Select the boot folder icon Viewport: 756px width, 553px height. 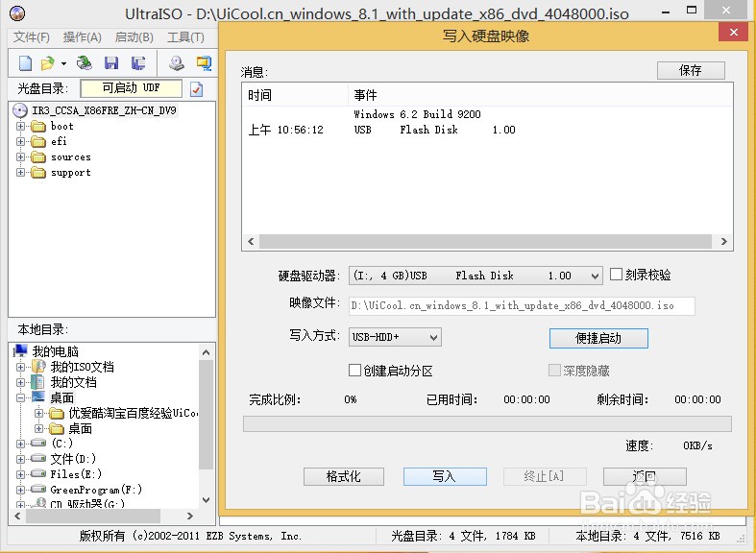tap(38, 127)
